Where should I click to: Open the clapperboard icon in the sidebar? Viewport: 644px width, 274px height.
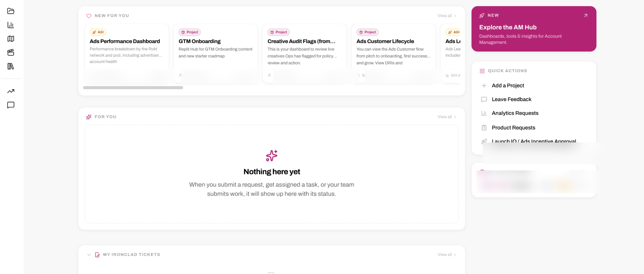tap(11, 52)
